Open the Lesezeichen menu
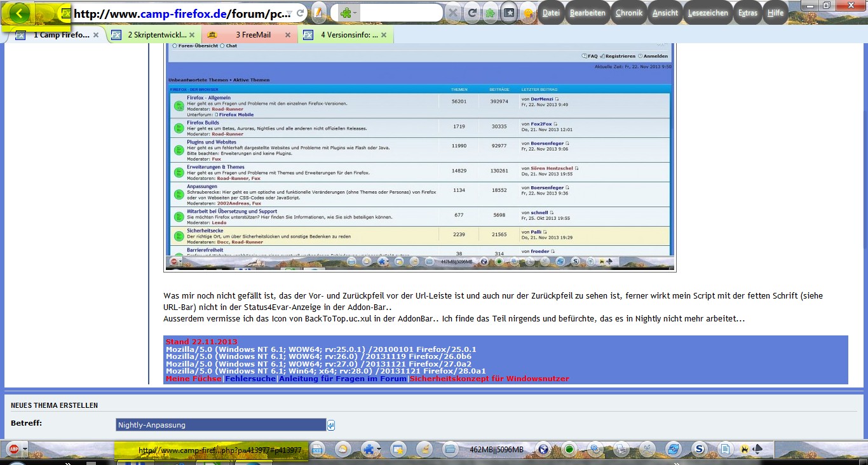The height and width of the screenshot is (465, 868). click(x=707, y=13)
